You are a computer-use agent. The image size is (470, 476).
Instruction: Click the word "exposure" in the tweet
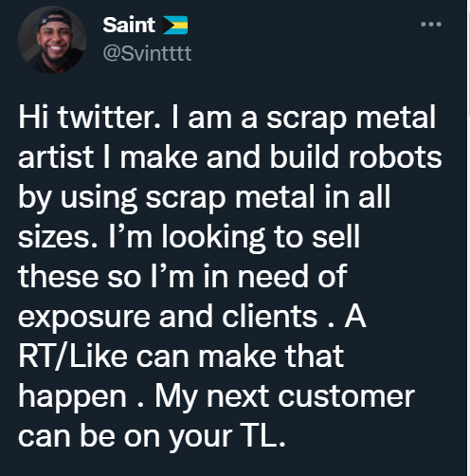pyautogui.click(x=84, y=317)
